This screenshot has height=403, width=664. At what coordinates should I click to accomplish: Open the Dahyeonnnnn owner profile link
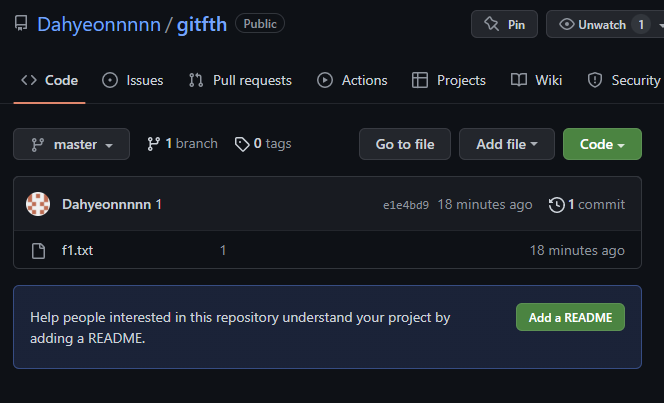tap(99, 25)
